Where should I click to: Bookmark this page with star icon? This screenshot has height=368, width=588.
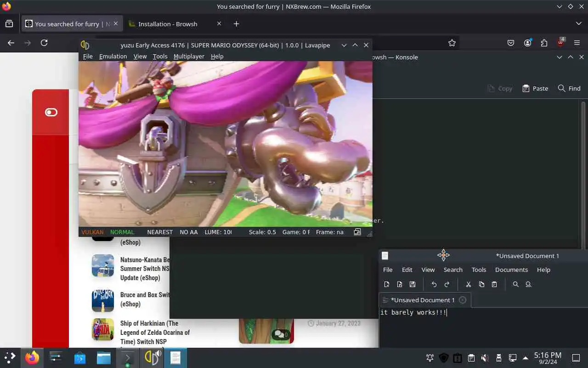(452, 43)
